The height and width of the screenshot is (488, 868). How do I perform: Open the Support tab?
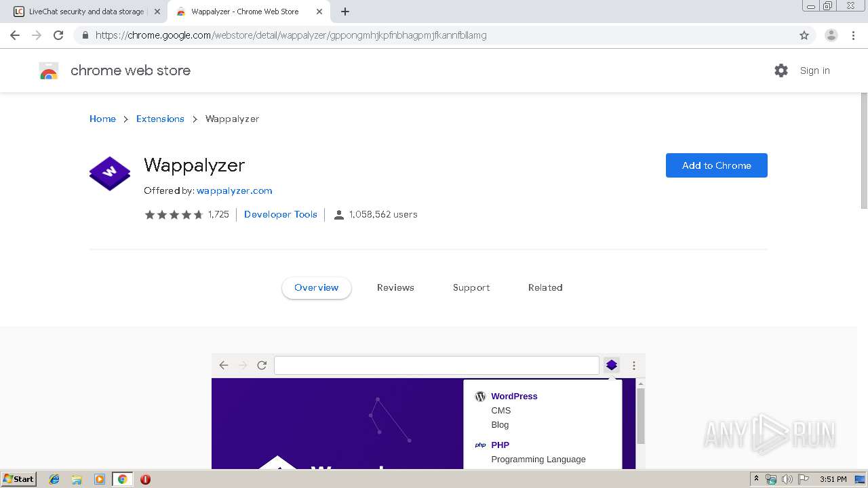click(x=471, y=287)
